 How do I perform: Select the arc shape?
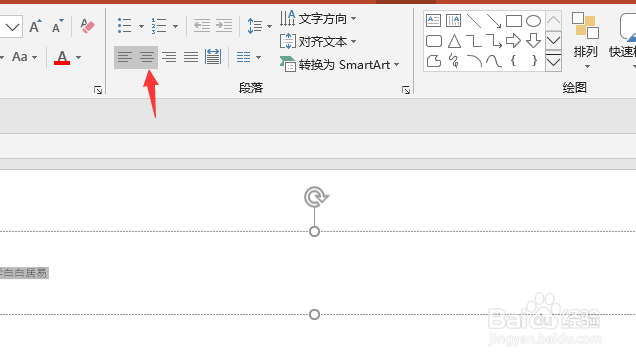click(474, 61)
